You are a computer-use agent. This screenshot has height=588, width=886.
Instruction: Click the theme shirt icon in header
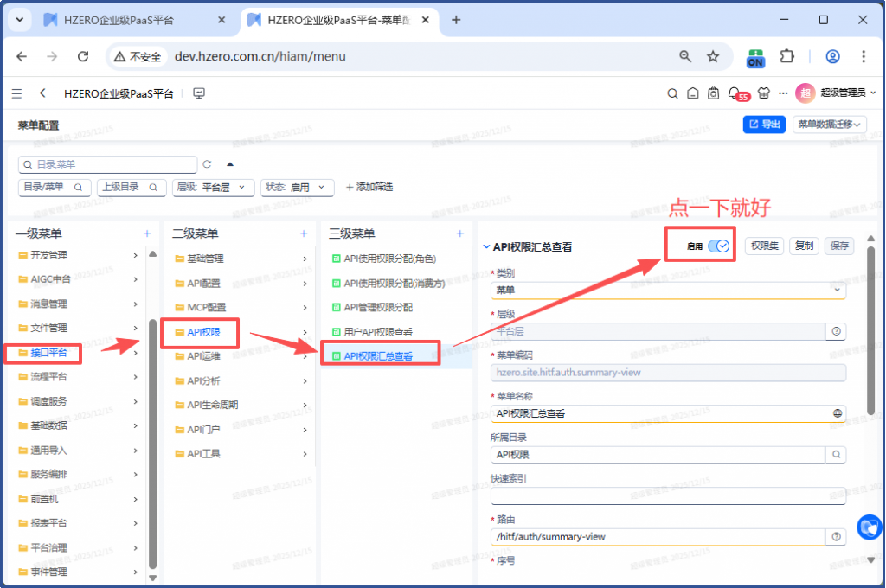[763, 93]
